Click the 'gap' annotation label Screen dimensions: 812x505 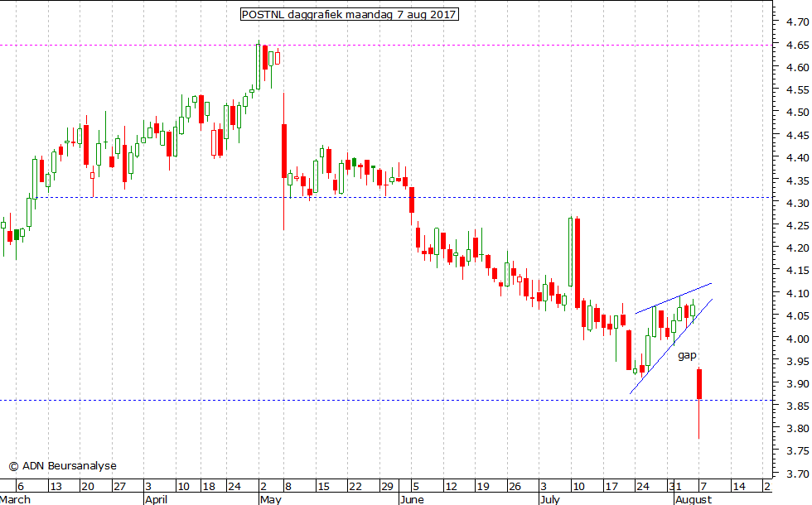click(687, 355)
